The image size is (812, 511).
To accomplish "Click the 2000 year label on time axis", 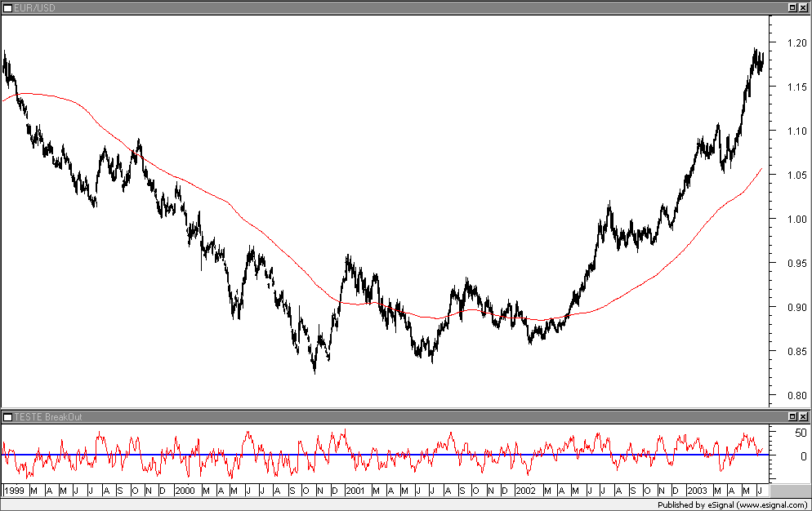I will click(185, 491).
